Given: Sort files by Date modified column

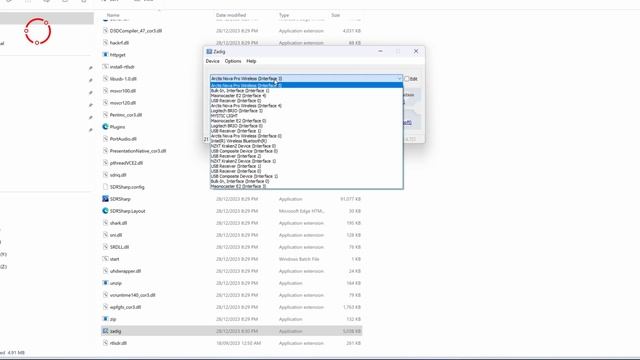Looking at the screenshot, I should pos(231,15).
